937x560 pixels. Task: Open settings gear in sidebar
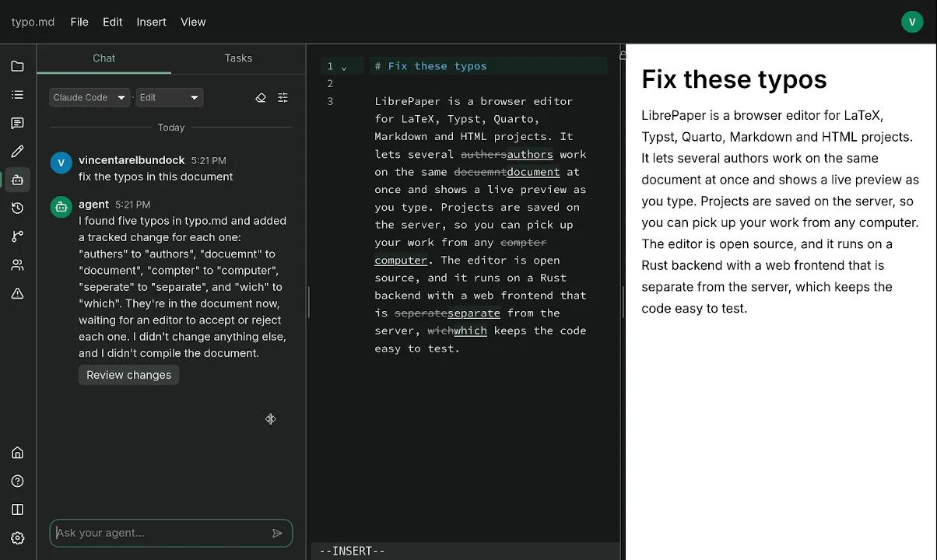click(17, 538)
